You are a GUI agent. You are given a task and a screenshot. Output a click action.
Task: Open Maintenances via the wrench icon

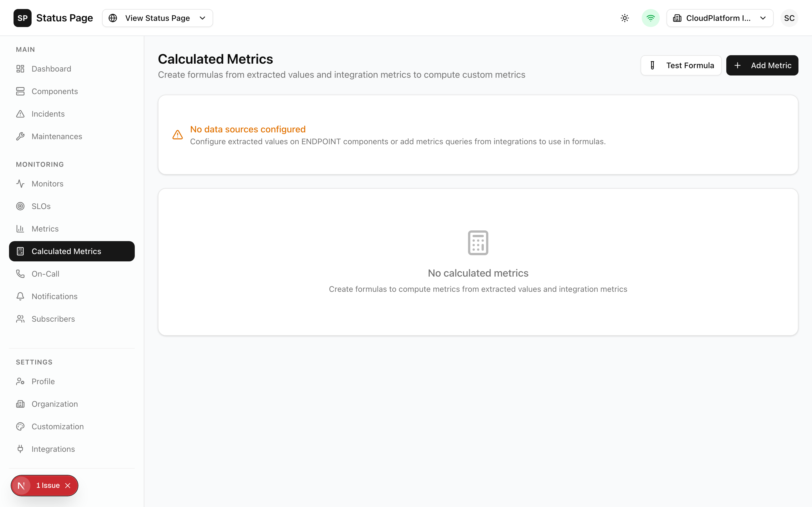pyautogui.click(x=20, y=136)
